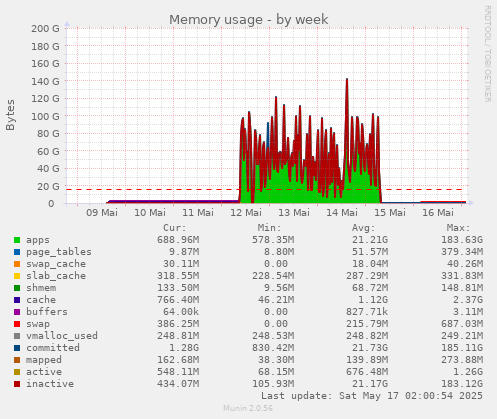
Task: Click the 'apps' legend label
Action: 38,240
